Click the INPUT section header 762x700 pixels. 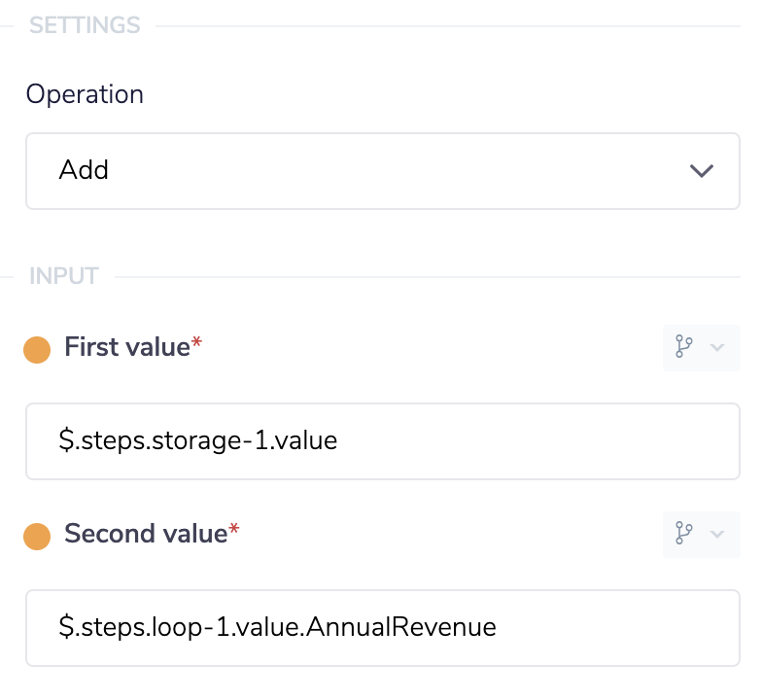[x=64, y=276]
